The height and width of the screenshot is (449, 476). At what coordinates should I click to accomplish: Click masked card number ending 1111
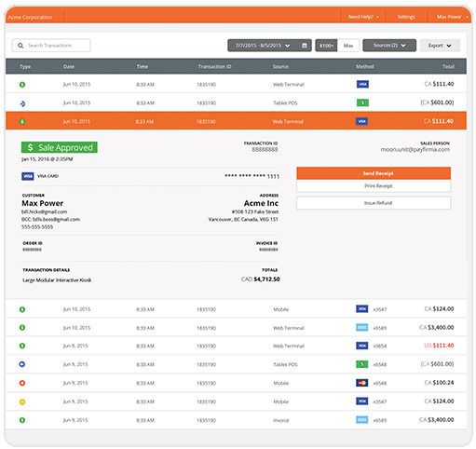click(252, 176)
